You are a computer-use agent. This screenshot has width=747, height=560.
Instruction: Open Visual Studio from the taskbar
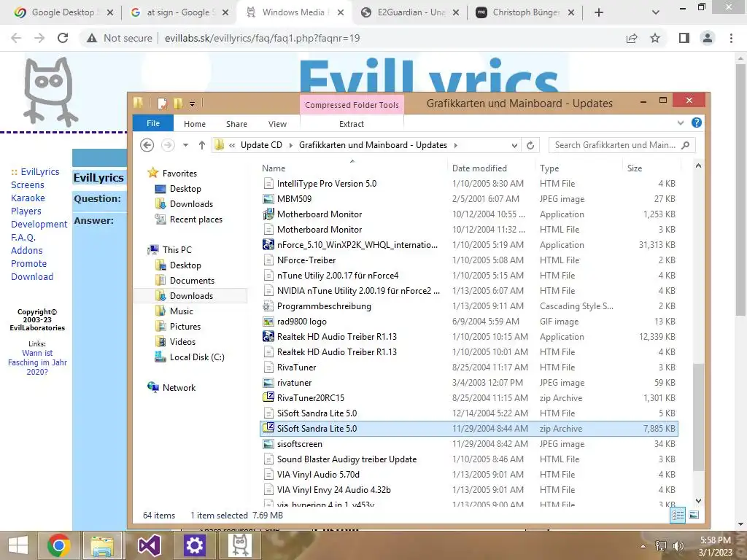click(149, 545)
